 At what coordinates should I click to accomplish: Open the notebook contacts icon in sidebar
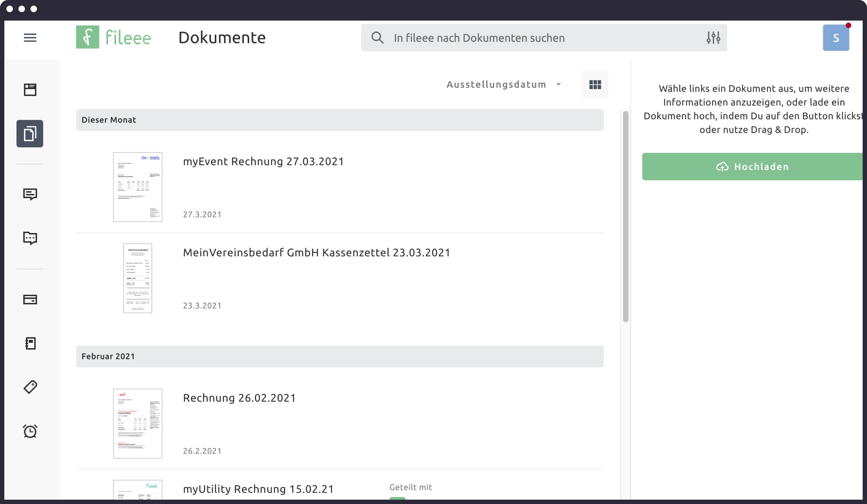click(30, 343)
